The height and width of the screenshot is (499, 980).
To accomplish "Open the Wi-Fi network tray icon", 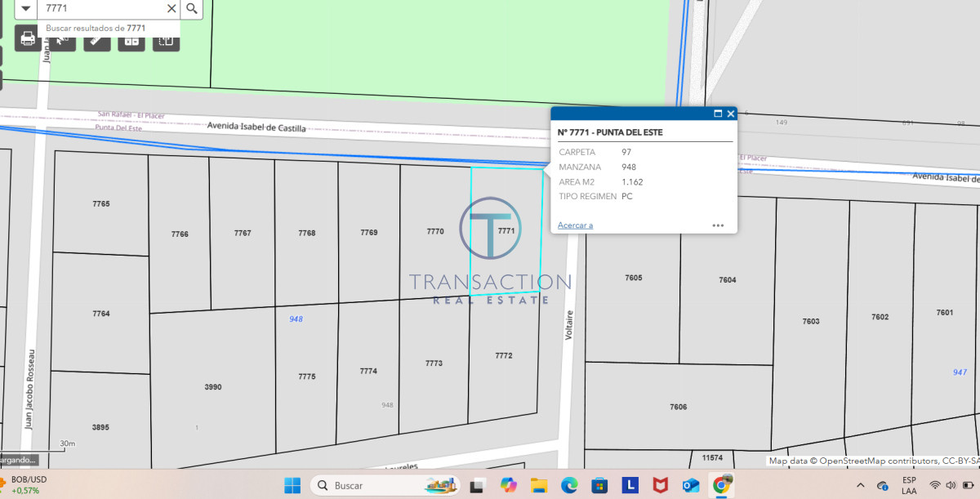I will [x=935, y=485].
